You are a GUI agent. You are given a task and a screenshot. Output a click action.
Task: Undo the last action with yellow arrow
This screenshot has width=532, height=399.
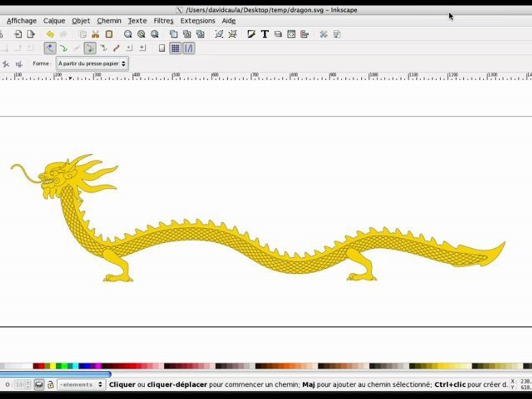50,34
